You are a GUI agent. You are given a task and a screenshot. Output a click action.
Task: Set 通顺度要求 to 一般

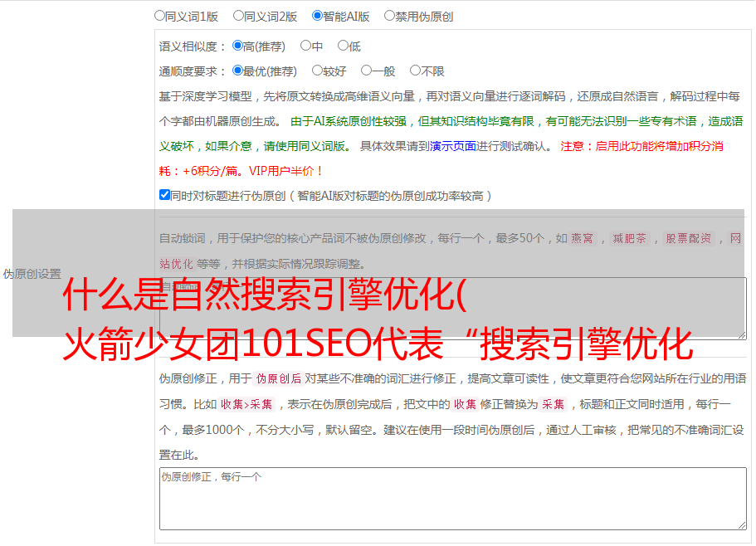pyautogui.click(x=367, y=71)
